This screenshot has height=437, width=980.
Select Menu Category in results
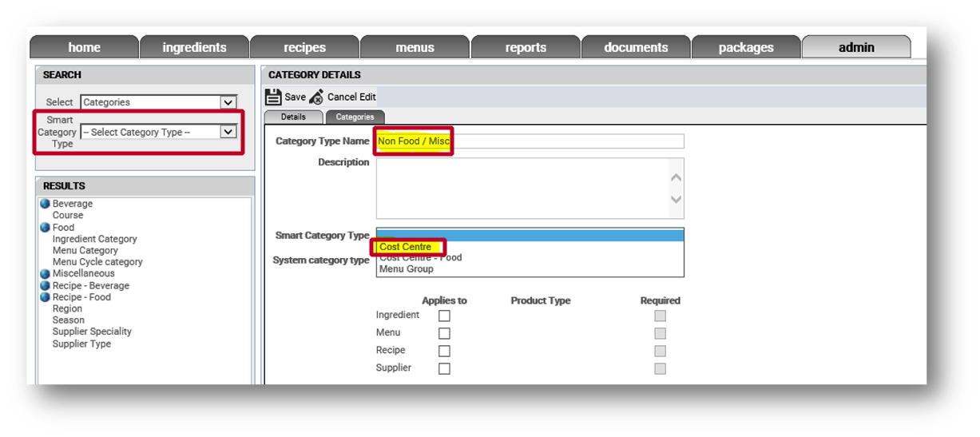[x=85, y=250]
